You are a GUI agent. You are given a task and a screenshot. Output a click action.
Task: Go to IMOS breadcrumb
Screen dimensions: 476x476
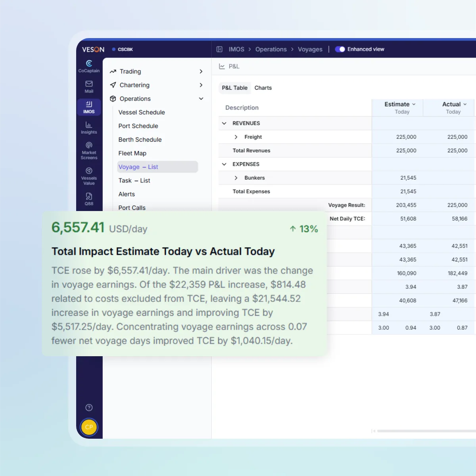[x=236, y=49]
